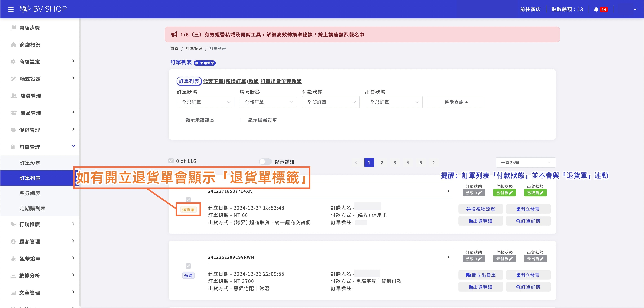Expand order 2412271853Y7E4AK row chevron

pos(448,191)
